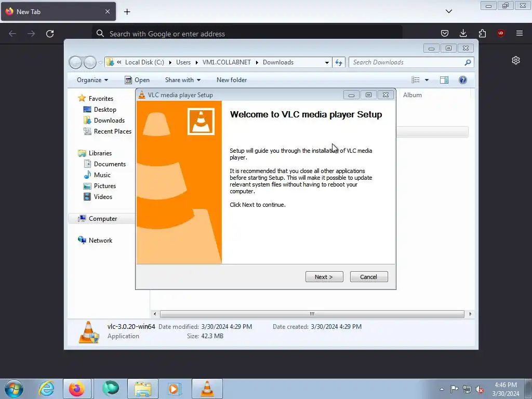Click the horizontal scrollbar in Explorer
Image resolution: width=532 pixels, height=399 pixels.
[x=312, y=314]
